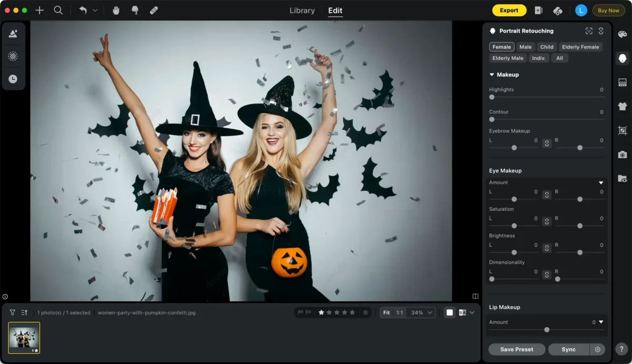Select the All category chip

559,58
